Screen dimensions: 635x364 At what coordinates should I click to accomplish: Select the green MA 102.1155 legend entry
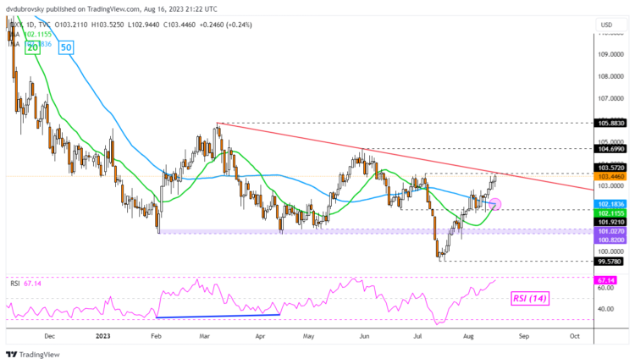click(x=34, y=33)
